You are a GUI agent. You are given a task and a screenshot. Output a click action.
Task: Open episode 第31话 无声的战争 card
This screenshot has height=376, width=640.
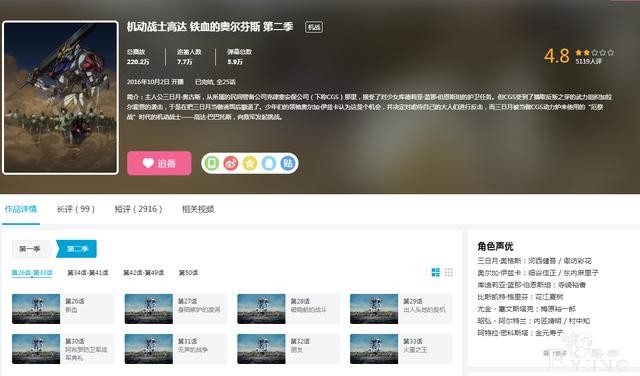(x=176, y=349)
